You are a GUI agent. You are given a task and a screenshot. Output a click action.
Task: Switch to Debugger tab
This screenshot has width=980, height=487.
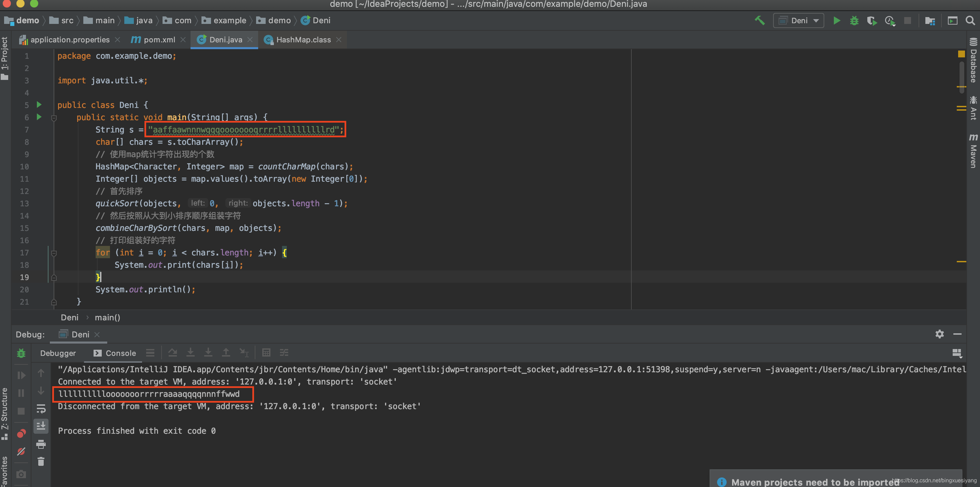click(x=58, y=353)
